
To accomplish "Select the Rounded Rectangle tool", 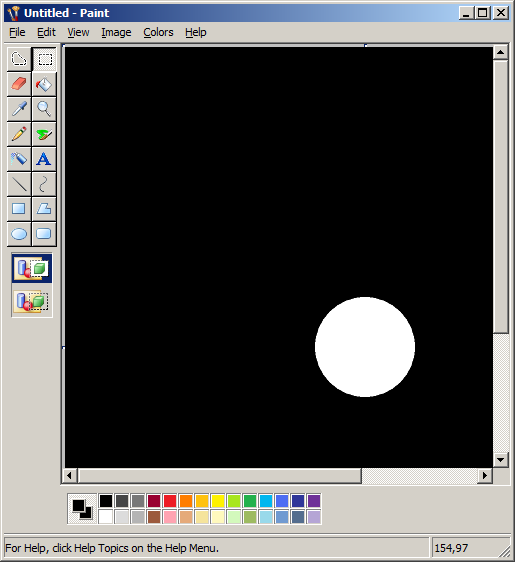I will point(44,234).
